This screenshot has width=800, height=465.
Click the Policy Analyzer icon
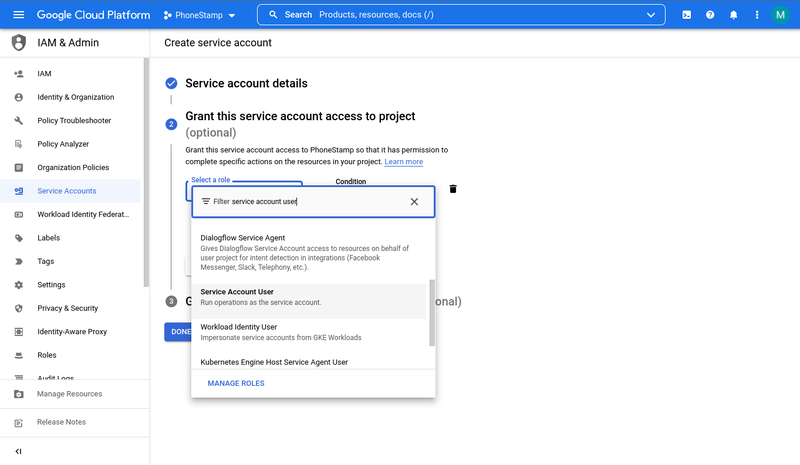[19, 144]
